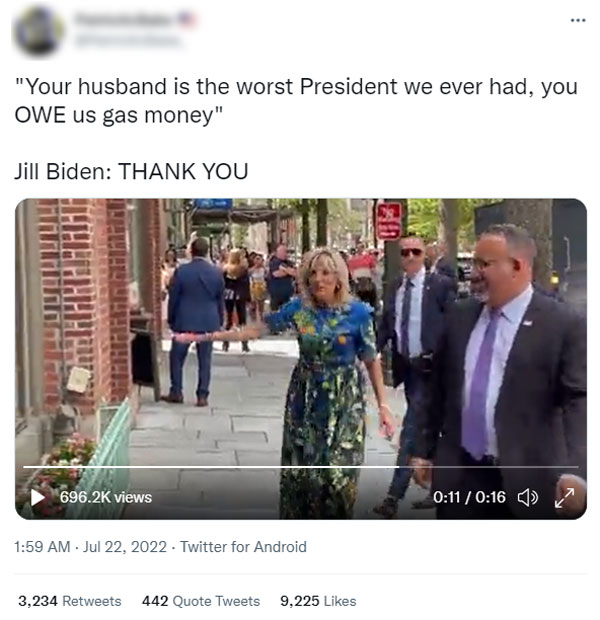Click the flag emoji beside the author name
Image resolution: width=600 pixels, height=620 pixels.
188,19
